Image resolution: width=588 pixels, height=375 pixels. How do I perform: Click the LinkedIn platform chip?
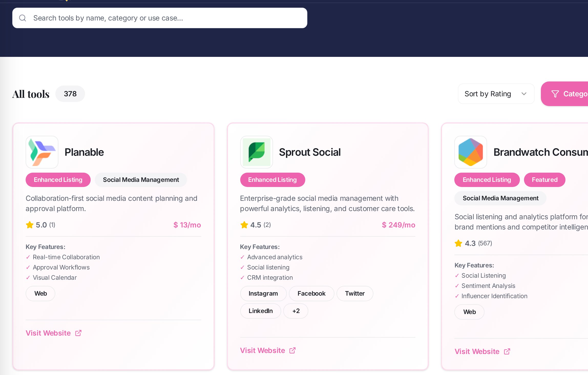[260, 311]
